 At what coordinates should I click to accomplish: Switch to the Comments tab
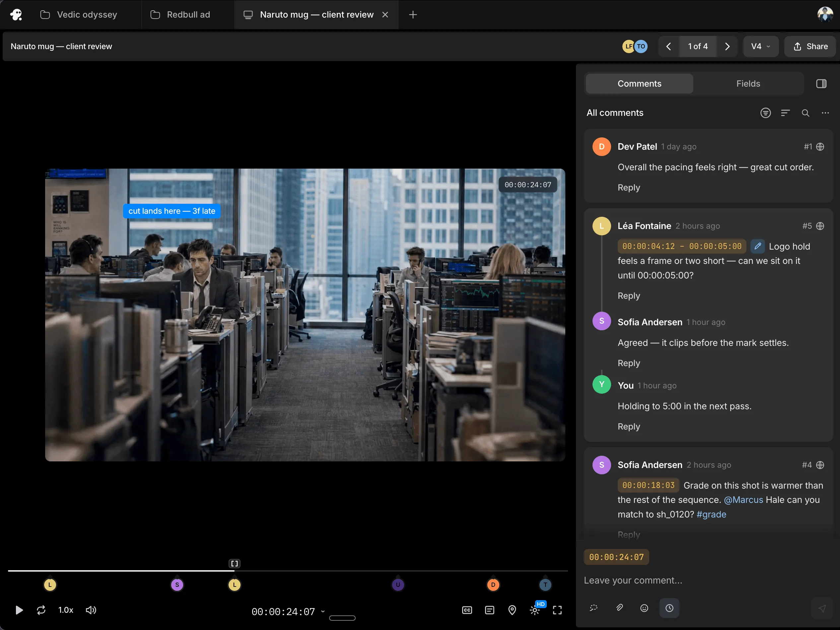(x=639, y=84)
